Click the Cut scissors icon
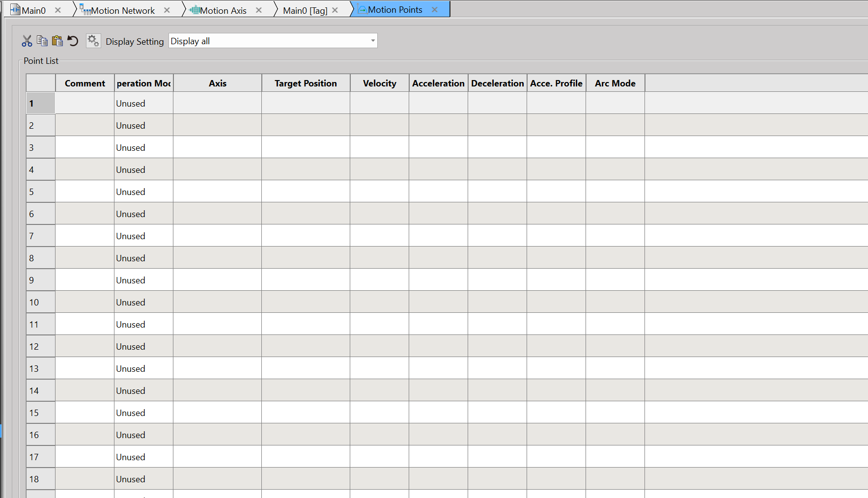 click(x=27, y=41)
